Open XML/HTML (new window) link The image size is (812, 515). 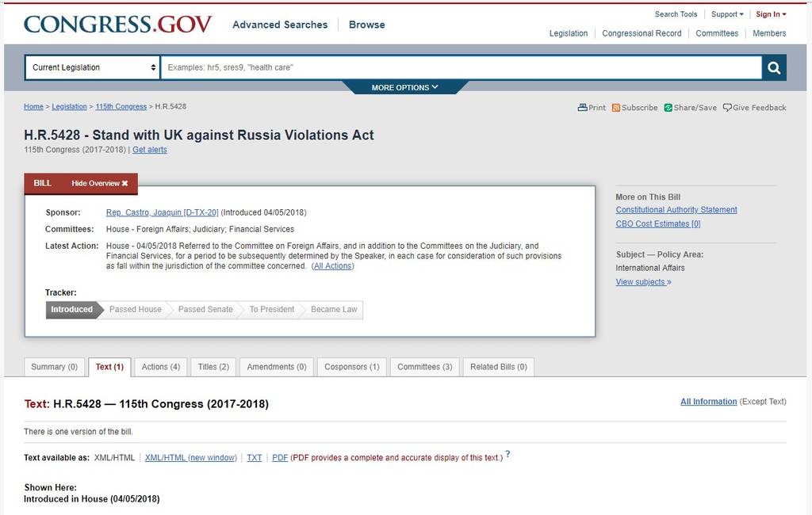tap(190, 457)
